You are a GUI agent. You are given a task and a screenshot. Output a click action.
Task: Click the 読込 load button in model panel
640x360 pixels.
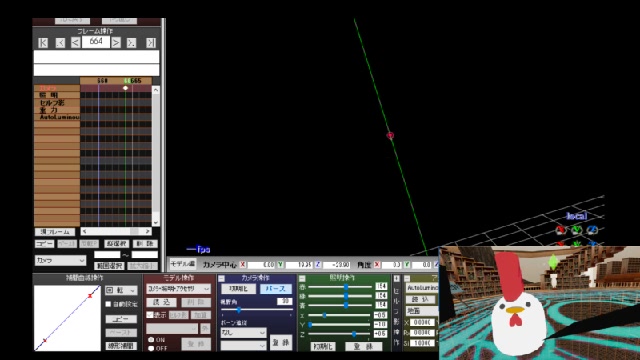click(x=162, y=302)
